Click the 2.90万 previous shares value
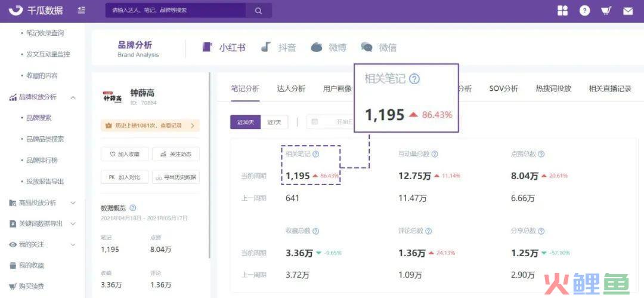 (523, 275)
